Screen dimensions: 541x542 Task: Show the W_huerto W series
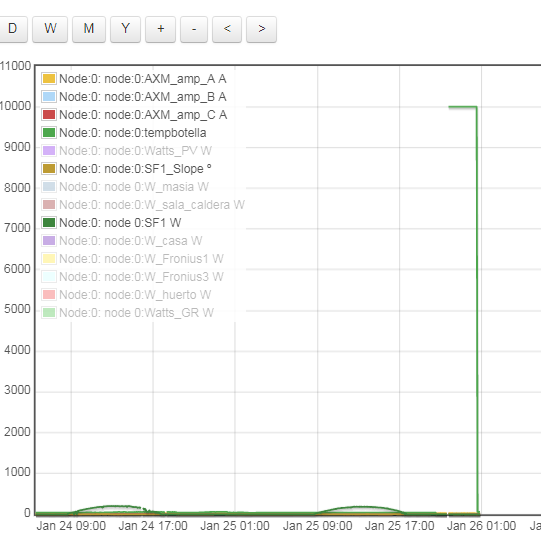[x=135, y=295]
